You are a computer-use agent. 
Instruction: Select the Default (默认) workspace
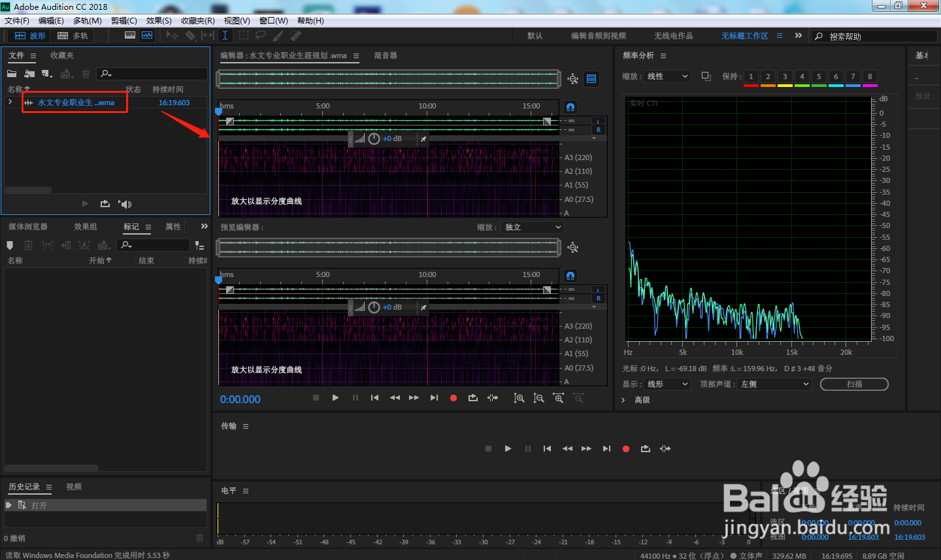coord(535,36)
